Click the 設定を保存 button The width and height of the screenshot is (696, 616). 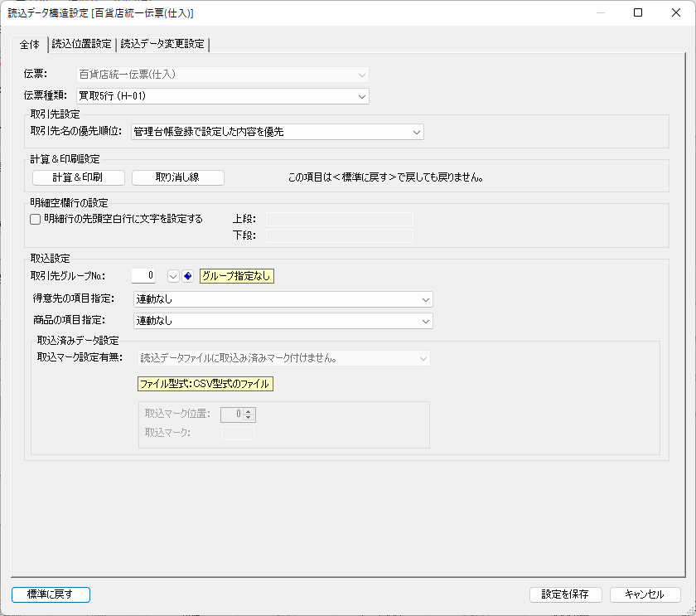[565, 594]
